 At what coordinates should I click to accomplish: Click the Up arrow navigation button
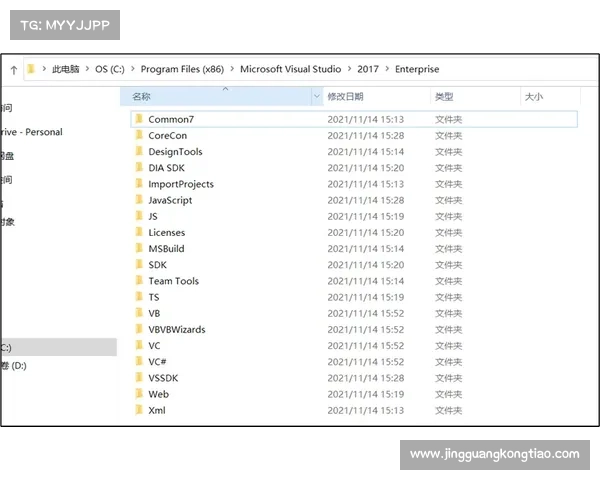(x=14, y=70)
